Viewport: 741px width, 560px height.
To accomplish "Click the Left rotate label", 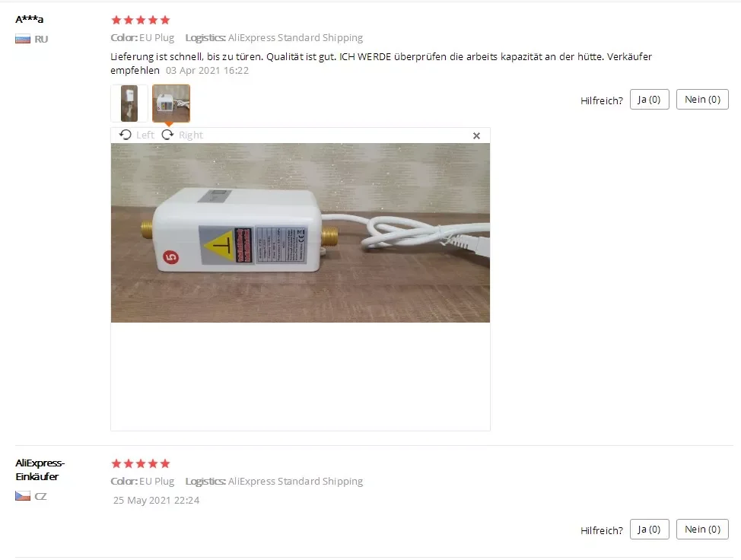I will (145, 135).
